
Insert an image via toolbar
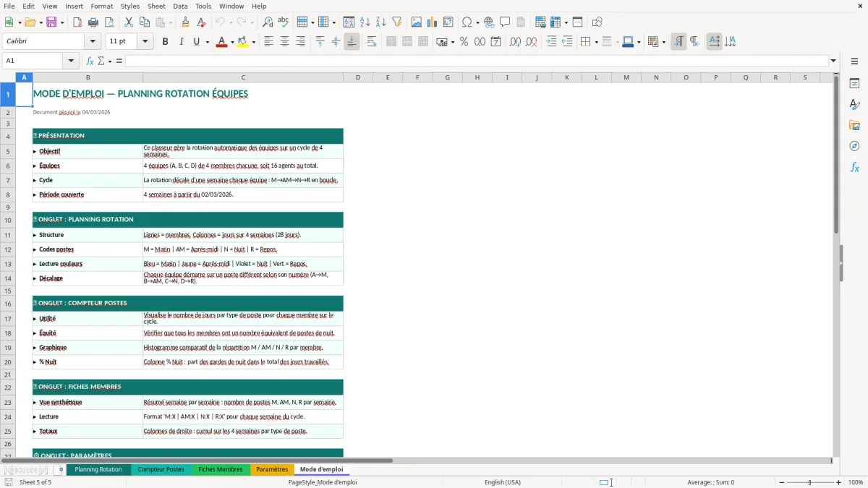tap(417, 22)
